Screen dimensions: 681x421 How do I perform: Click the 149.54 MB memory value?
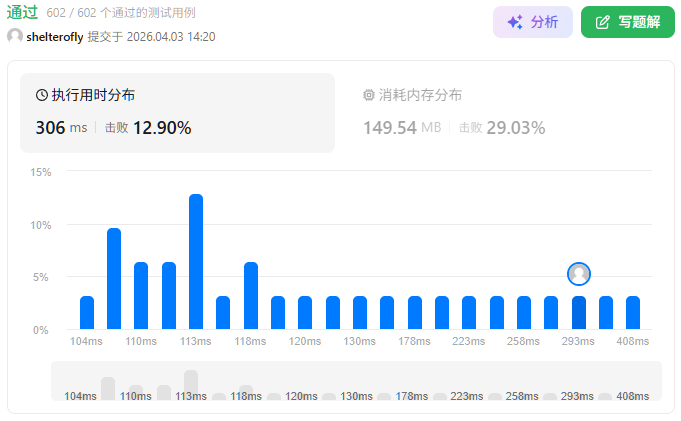pyautogui.click(x=402, y=128)
